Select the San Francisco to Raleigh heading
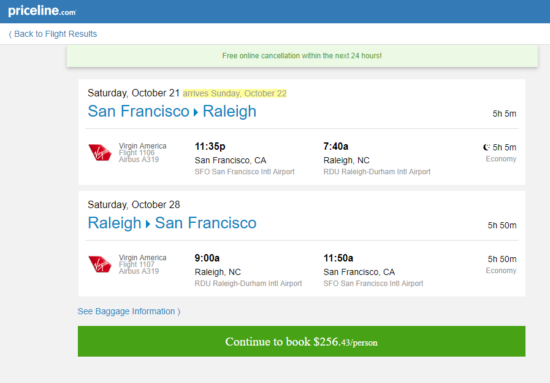 (x=172, y=112)
